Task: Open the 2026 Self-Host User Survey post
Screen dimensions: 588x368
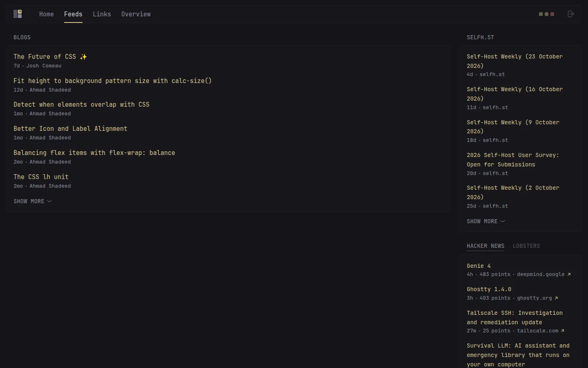Action: (513, 159)
